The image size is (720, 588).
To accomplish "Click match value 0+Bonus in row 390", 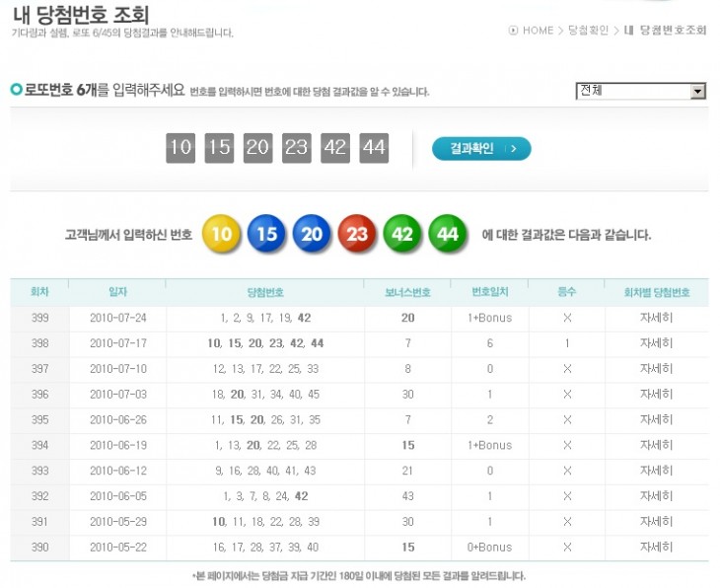I will (x=489, y=548).
